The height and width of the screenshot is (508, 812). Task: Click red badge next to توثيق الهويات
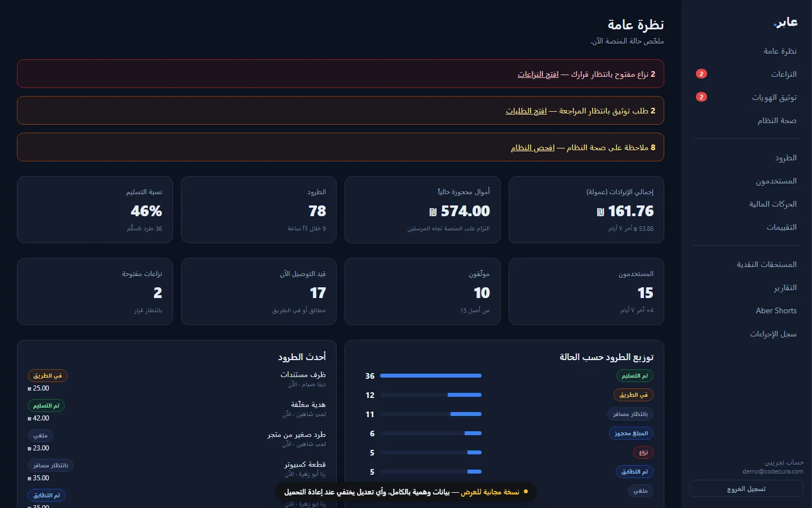(701, 97)
